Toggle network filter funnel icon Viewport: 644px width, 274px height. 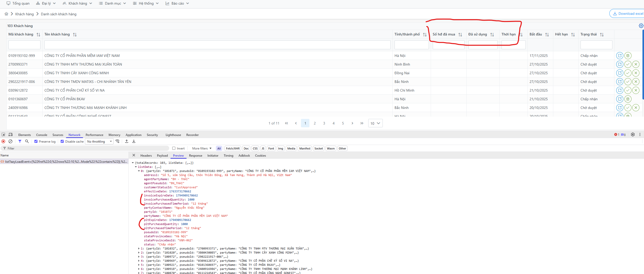(x=20, y=141)
